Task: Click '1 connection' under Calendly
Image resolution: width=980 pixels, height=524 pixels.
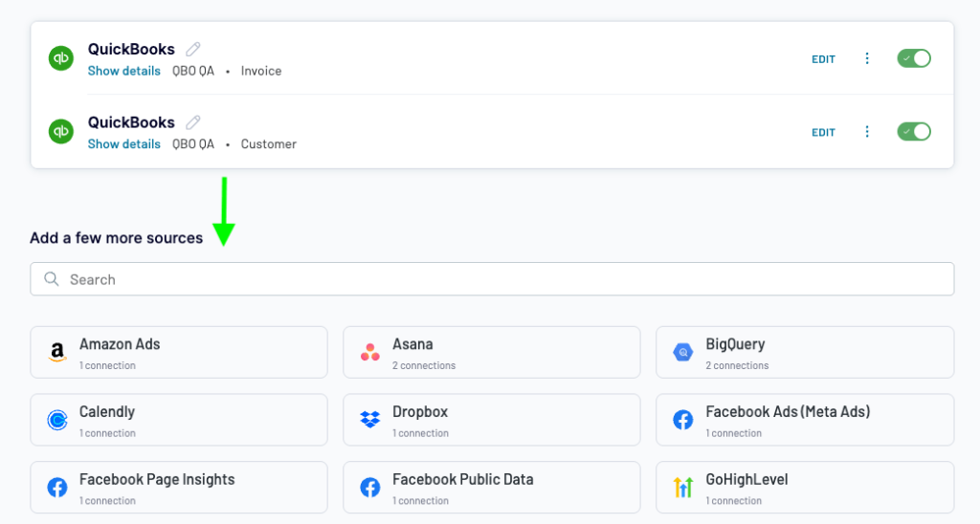Action: [107, 433]
